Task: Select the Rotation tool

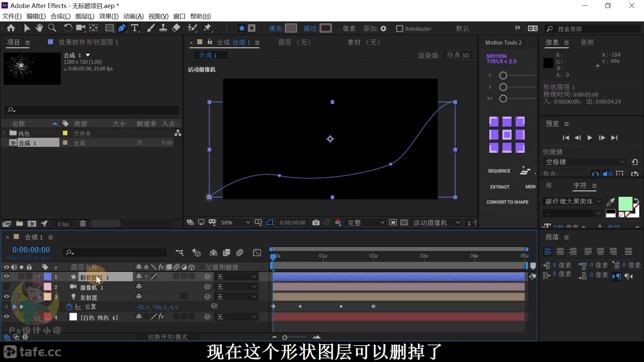Action: tap(68, 28)
